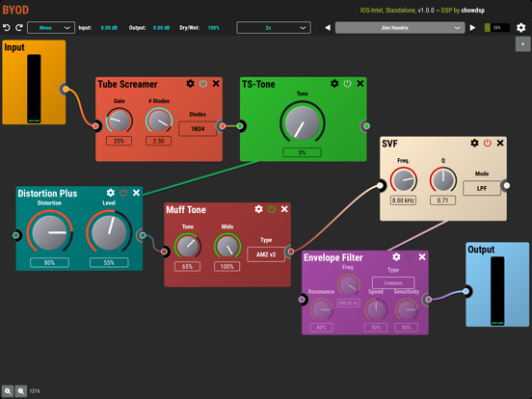Click the Distortion Plus input port
The width and height of the screenshot is (532, 399).
pos(16,235)
